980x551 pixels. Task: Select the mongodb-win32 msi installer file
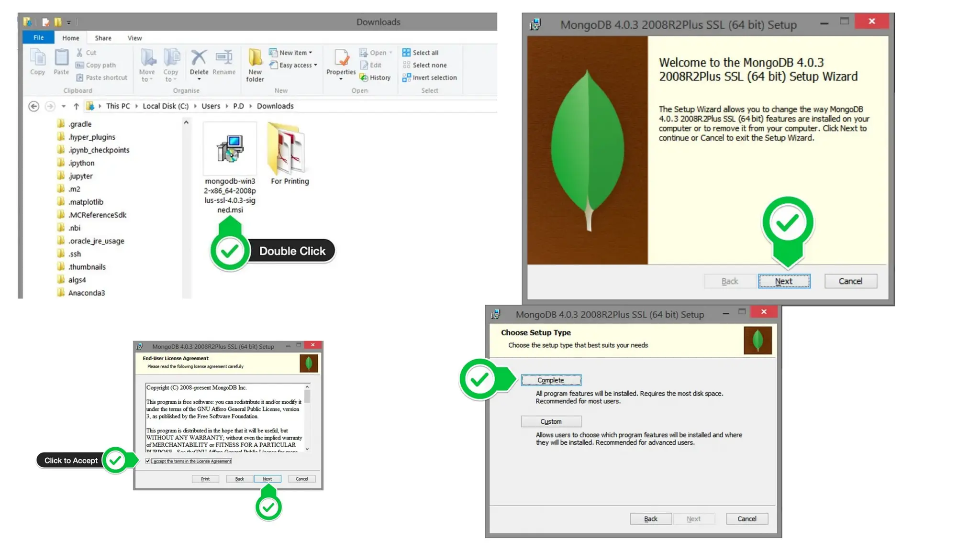[230, 149]
